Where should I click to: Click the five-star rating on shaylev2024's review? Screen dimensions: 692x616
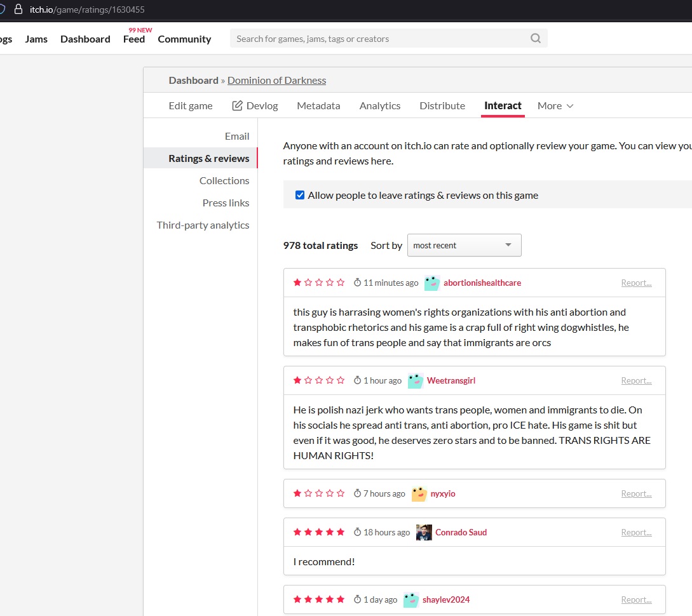click(x=318, y=599)
